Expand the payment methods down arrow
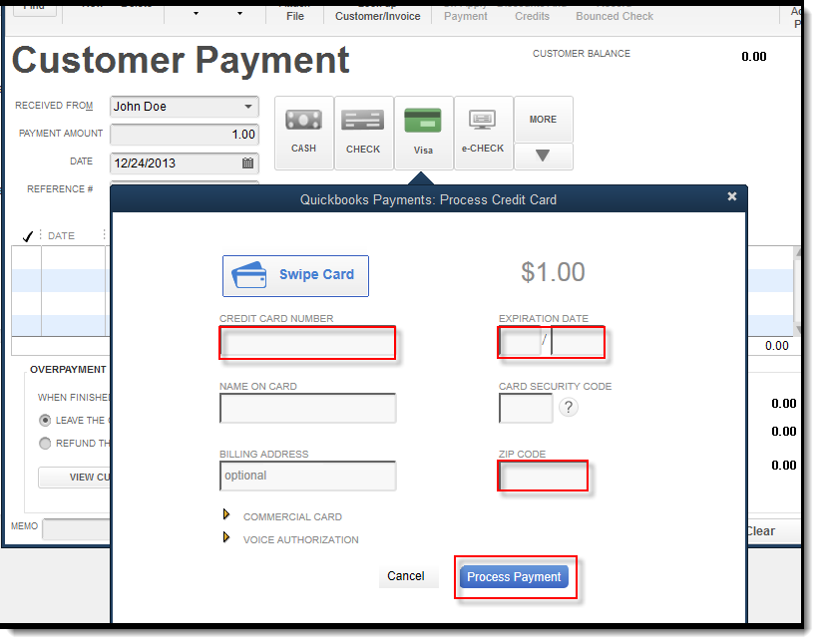819x644 pixels. click(x=544, y=157)
